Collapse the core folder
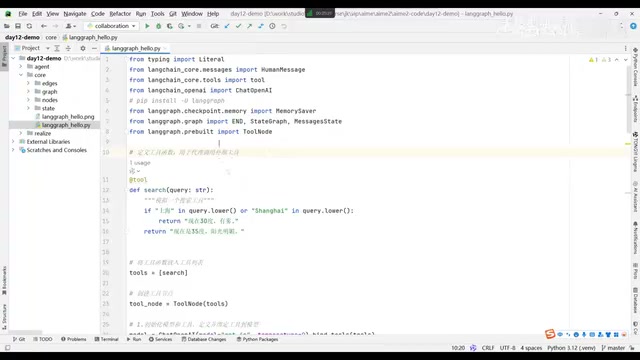This screenshot has width=640, height=360. 21,75
